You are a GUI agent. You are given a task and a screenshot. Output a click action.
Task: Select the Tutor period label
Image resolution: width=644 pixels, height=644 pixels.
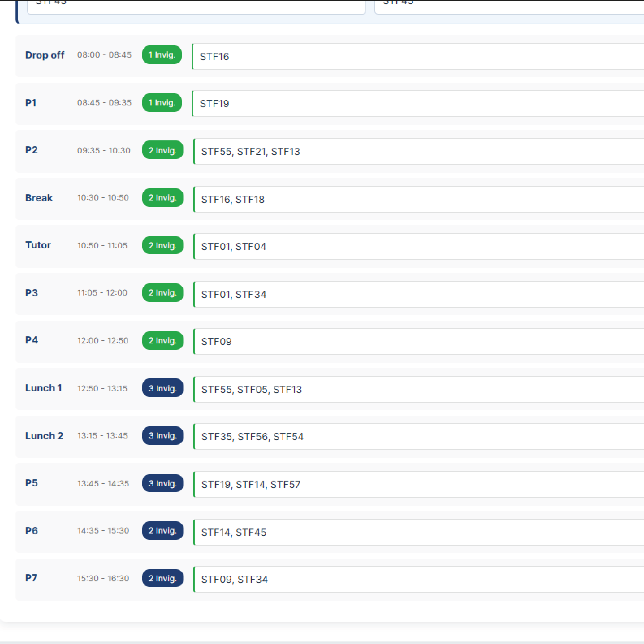(38, 245)
